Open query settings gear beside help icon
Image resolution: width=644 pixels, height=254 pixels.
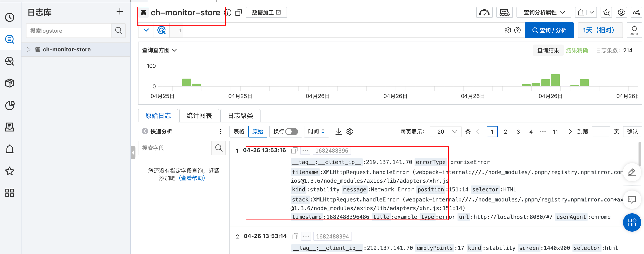click(x=508, y=30)
